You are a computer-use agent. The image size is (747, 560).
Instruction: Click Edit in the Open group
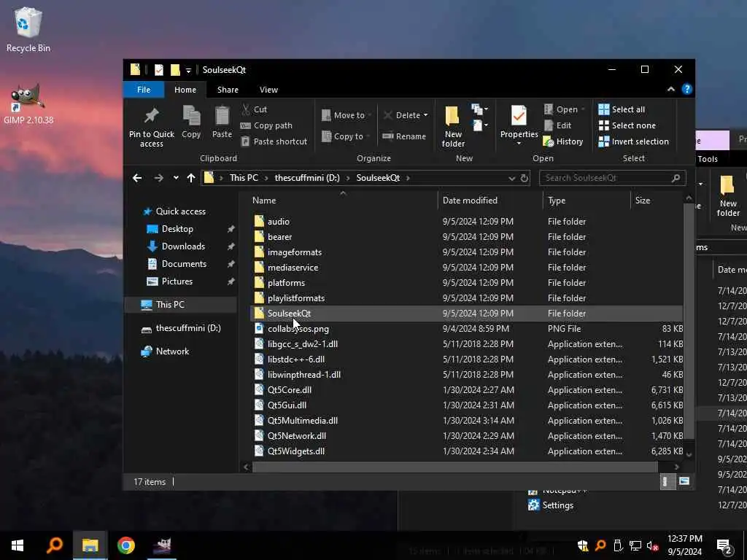pos(558,125)
